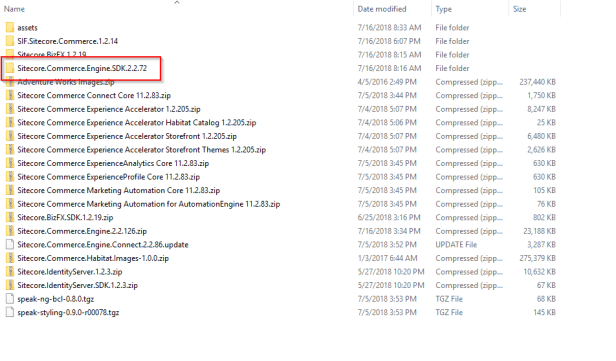Sort by Size column header

[x=519, y=9]
